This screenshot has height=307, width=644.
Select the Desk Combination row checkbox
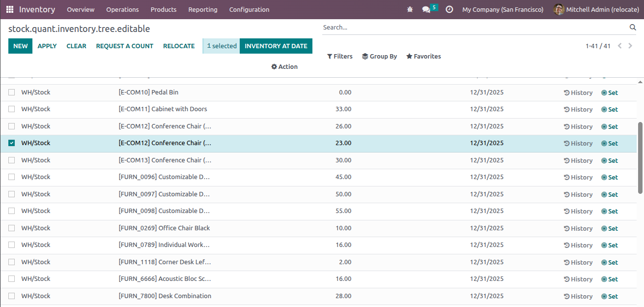pyautogui.click(x=12, y=296)
